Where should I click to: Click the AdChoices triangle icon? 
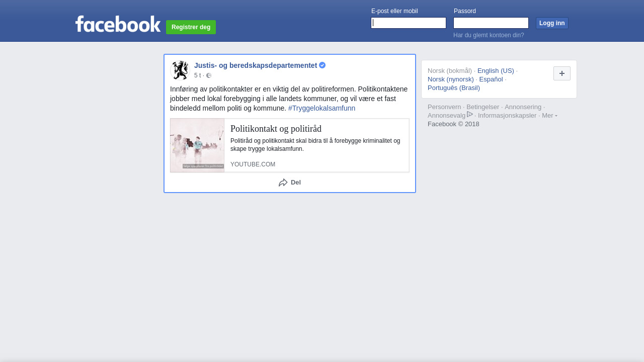click(470, 115)
